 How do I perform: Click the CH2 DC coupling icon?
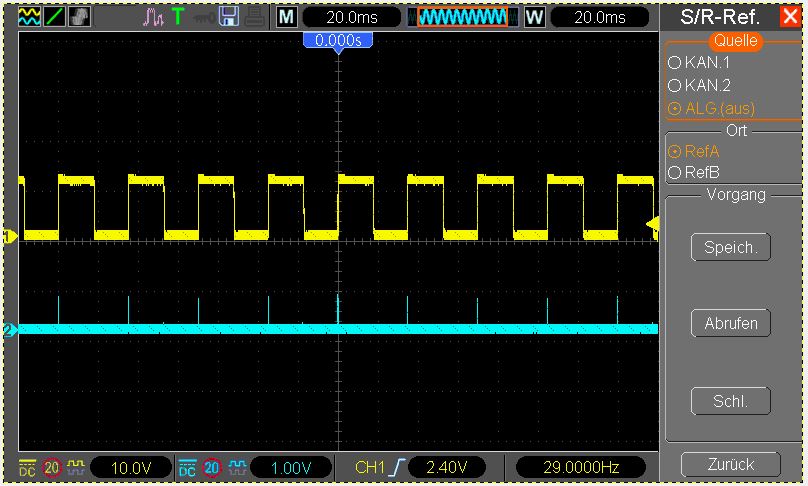point(188,467)
